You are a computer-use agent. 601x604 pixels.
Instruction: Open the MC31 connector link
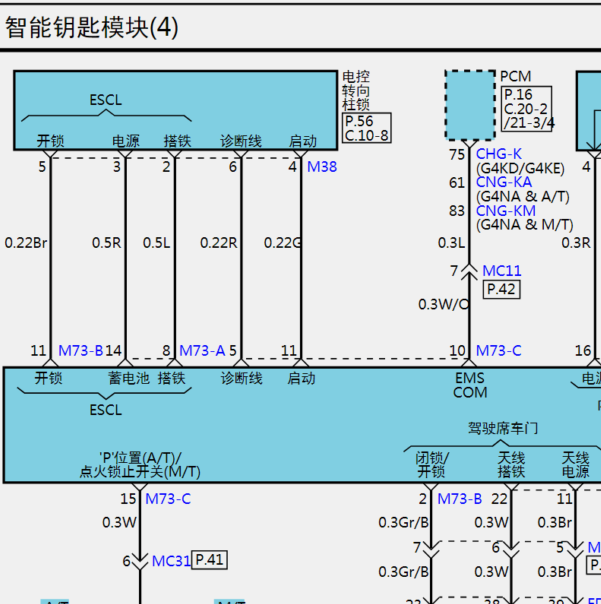(171, 561)
